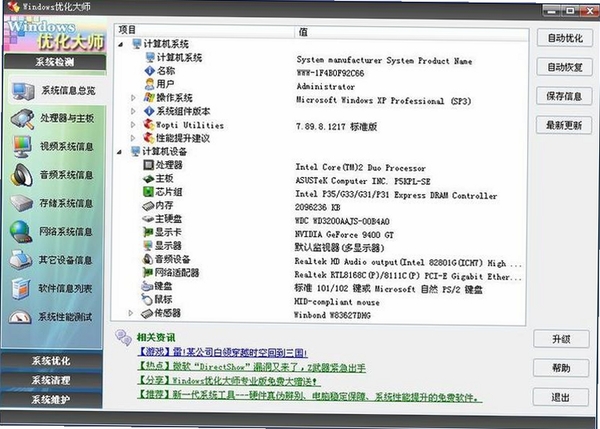Select value 'NVIDIA GeForce 9400 GT'
The image size is (600, 429).
[344, 235]
